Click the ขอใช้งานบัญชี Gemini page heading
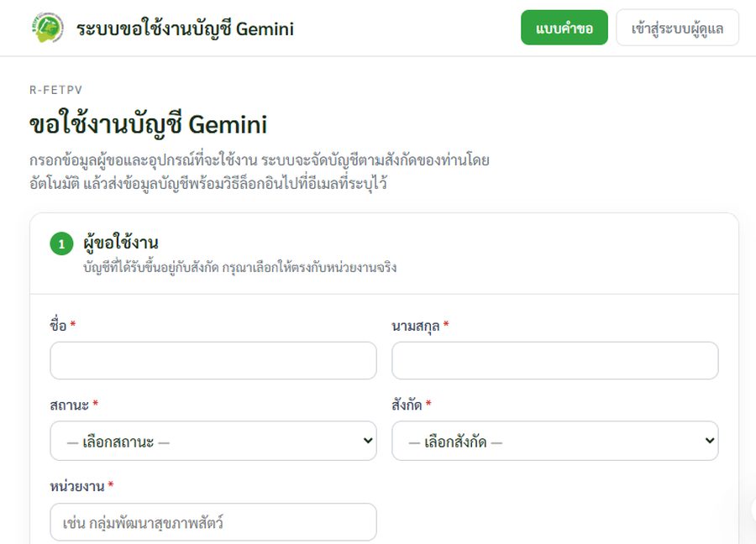The image size is (756, 544). 148,124
